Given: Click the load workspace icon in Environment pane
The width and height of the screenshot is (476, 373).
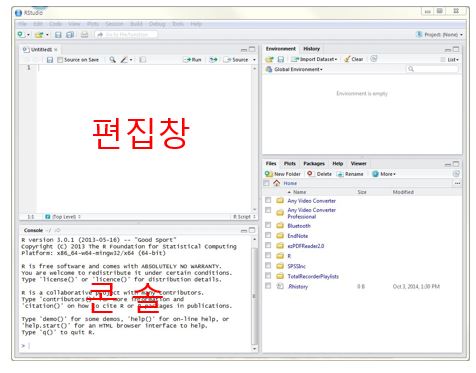Looking at the screenshot, I should point(269,59).
